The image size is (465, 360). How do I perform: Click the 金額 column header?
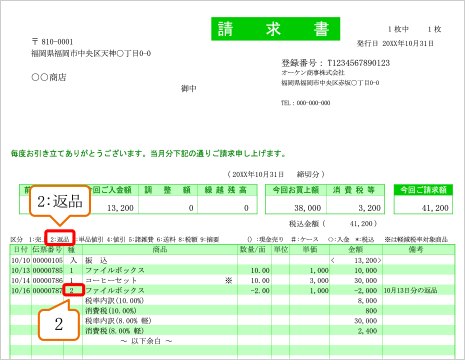[x=356, y=249]
